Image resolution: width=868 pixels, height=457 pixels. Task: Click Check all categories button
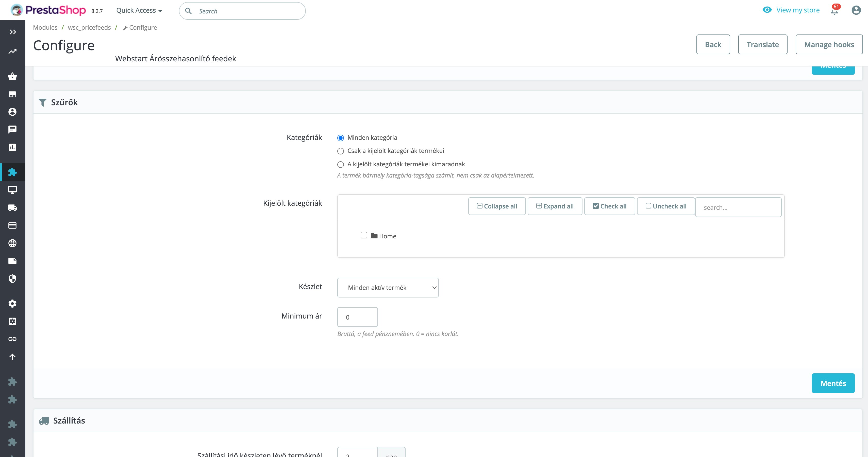click(x=610, y=206)
